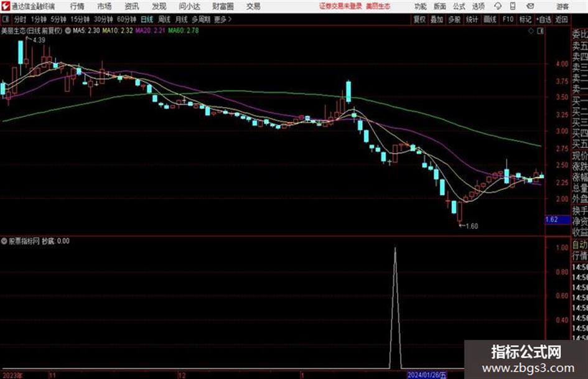Select the 日线 daily chart tab
Screen dimensions: 588x379
[147, 19]
